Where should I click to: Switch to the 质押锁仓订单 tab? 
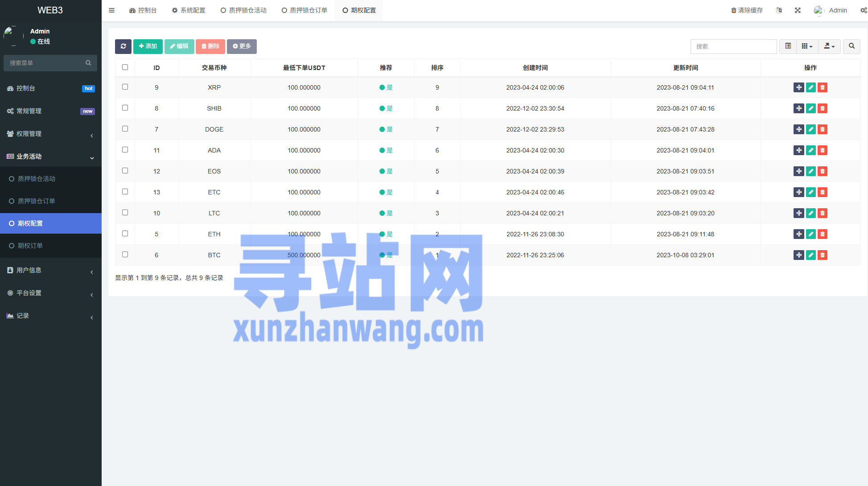[304, 10]
